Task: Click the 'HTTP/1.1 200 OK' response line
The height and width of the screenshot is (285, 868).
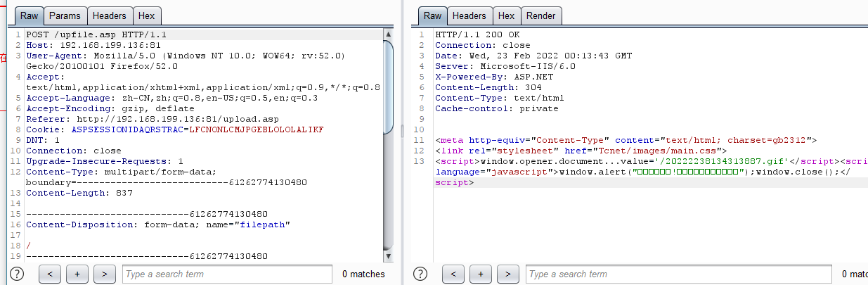Action: click(x=477, y=34)
